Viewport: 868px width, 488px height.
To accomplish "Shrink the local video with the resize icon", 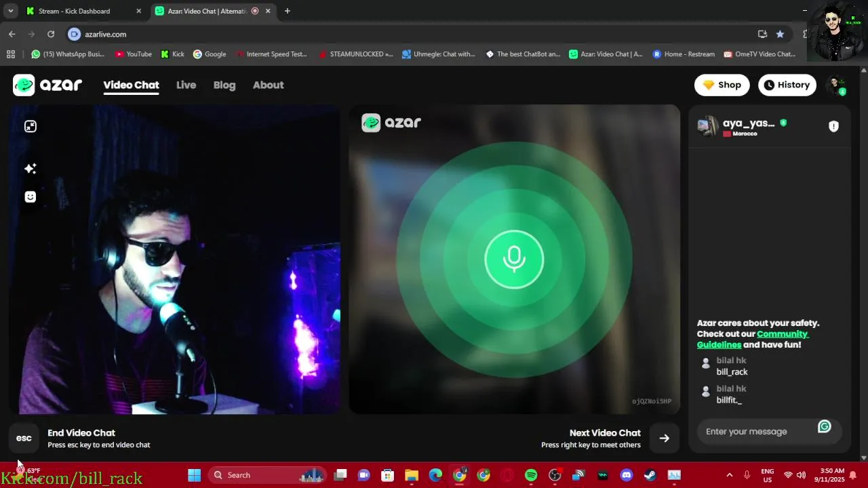I will (31, 126).
